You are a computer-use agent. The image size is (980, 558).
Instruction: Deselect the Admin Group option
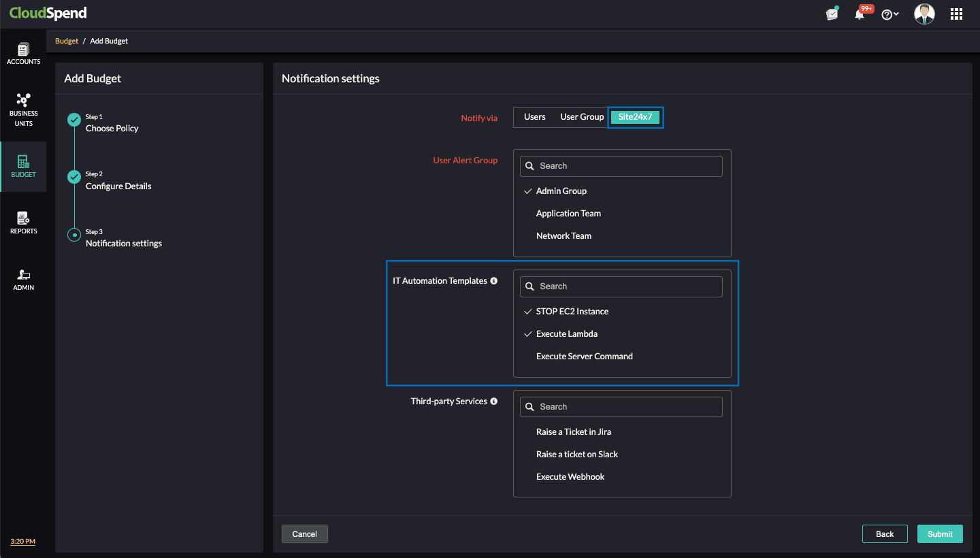(561, 191)
